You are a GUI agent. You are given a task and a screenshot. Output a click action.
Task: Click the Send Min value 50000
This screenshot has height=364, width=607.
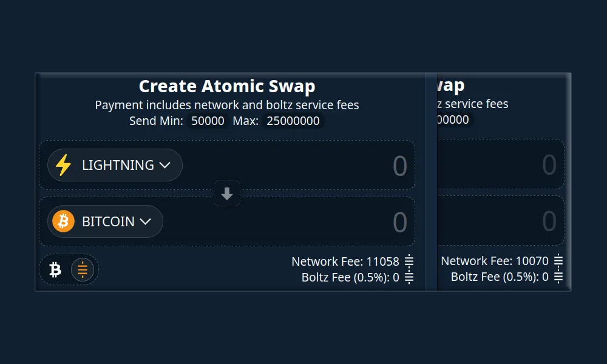click(207, 121)
